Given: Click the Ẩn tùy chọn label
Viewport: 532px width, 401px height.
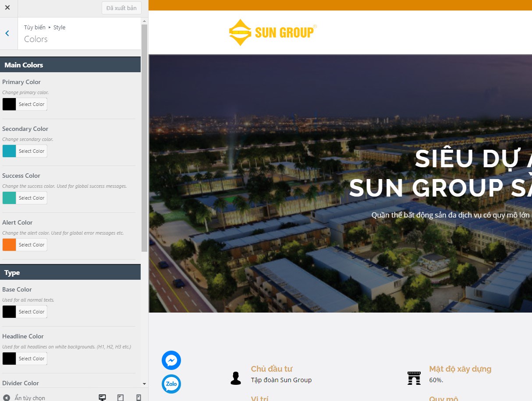Looking at the screenshot, I should pos(30,398).
